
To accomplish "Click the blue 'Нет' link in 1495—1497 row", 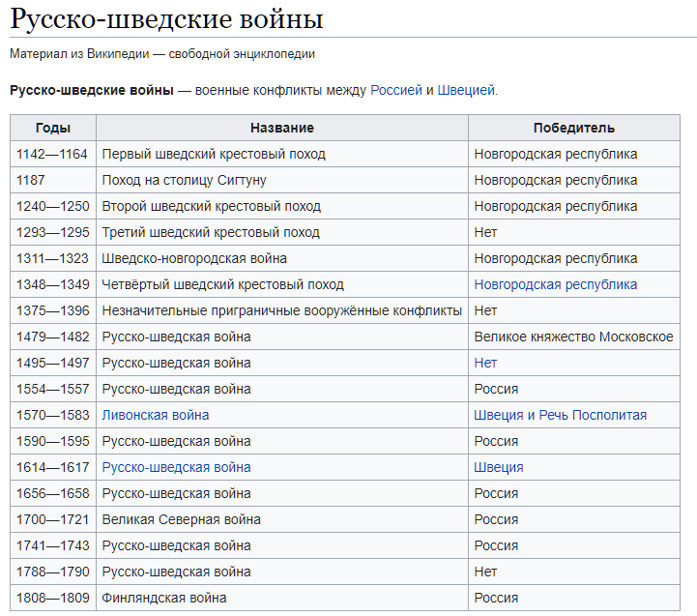I will click(485, 363).
